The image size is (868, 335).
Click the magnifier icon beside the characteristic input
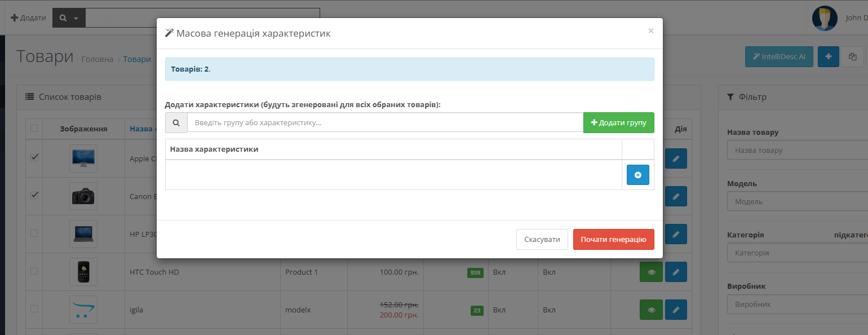click(x=176, y=122)
